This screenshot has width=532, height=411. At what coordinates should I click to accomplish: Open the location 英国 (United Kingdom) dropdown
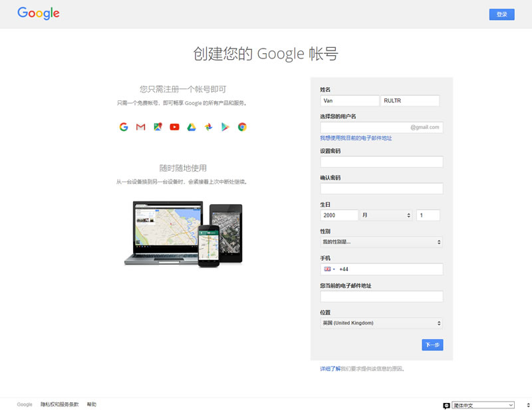coord(381,323)
